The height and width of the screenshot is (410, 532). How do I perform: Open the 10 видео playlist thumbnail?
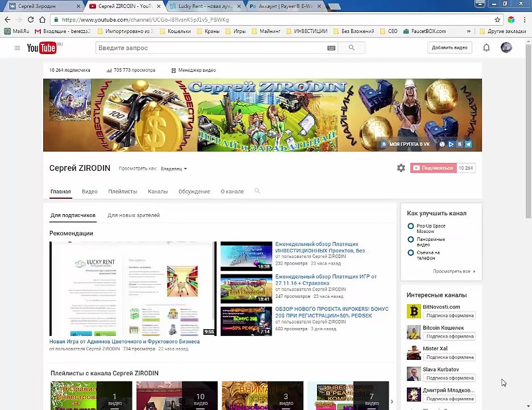[177, 395]
